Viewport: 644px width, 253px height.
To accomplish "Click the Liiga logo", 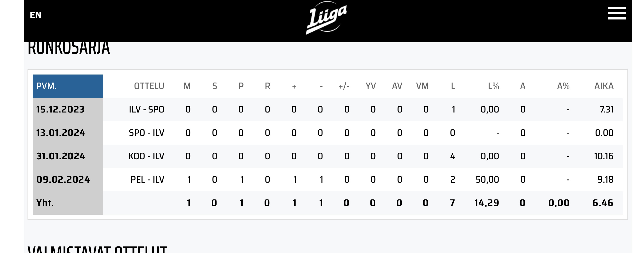I will [326, 18].
